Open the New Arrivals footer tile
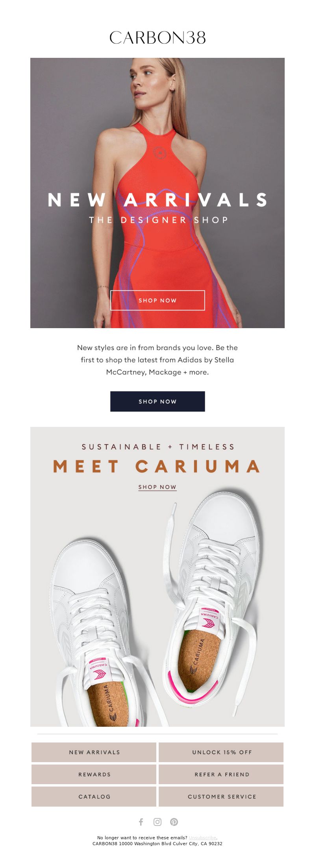The width and height of the screenshot is (315, 868). point(94,752)
